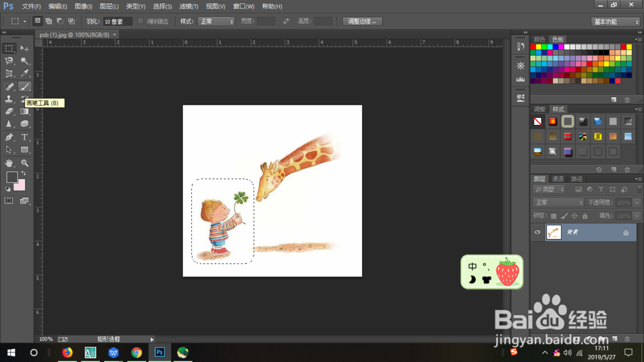Open the Swatches panel flyout menu
This screenshot has height=362, width=644.
coord(638,39)
